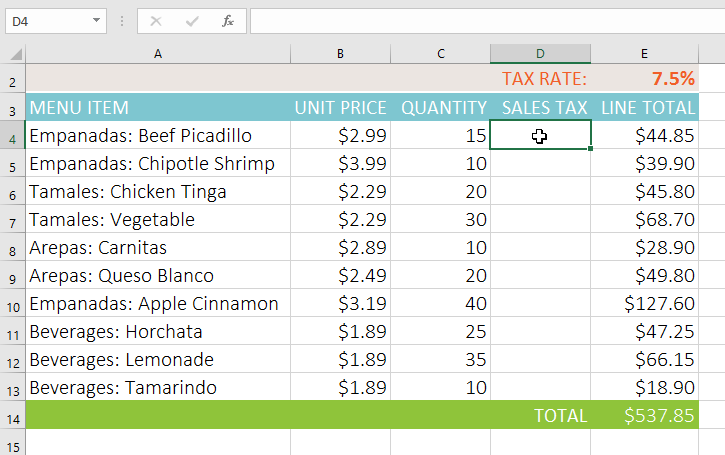Screen dimensions: 725x455
Task: Click the fill handle on cell D4
Action: click(x=591, y=149)
